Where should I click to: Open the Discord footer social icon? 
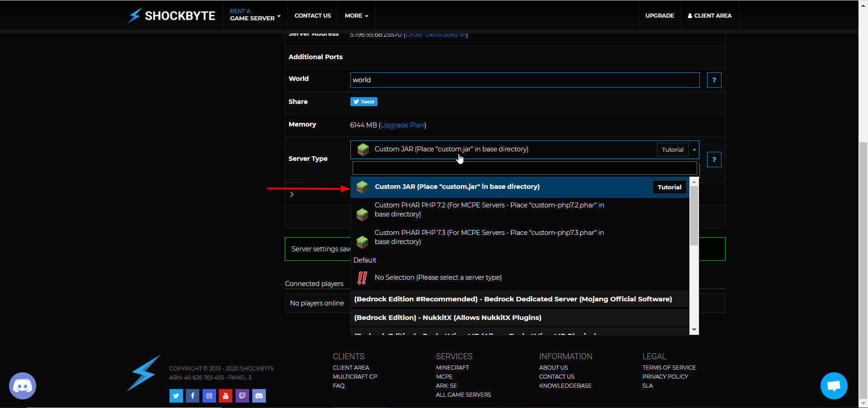point(259,396)
